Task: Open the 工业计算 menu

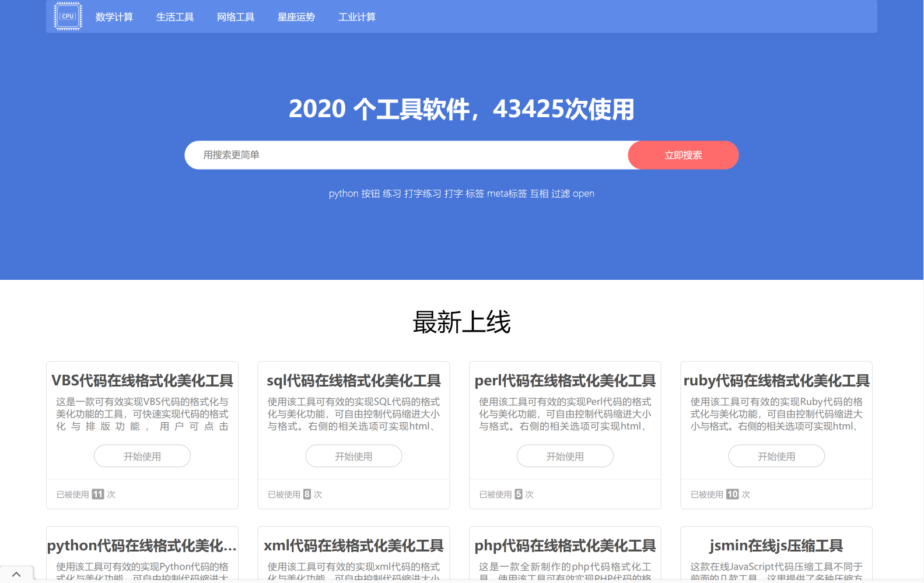Action: tap(357, 17)
